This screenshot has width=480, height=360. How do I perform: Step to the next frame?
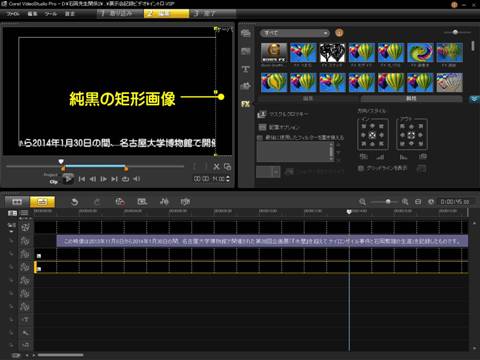point(104,179)
